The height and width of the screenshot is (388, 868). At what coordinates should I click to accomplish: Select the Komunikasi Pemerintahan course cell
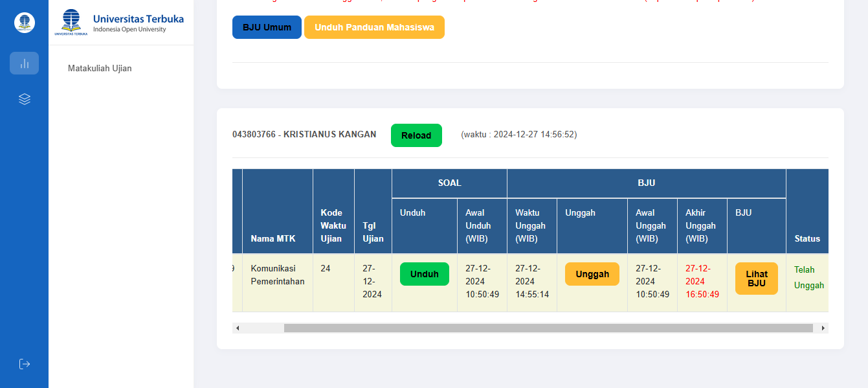tap(277, 275)
